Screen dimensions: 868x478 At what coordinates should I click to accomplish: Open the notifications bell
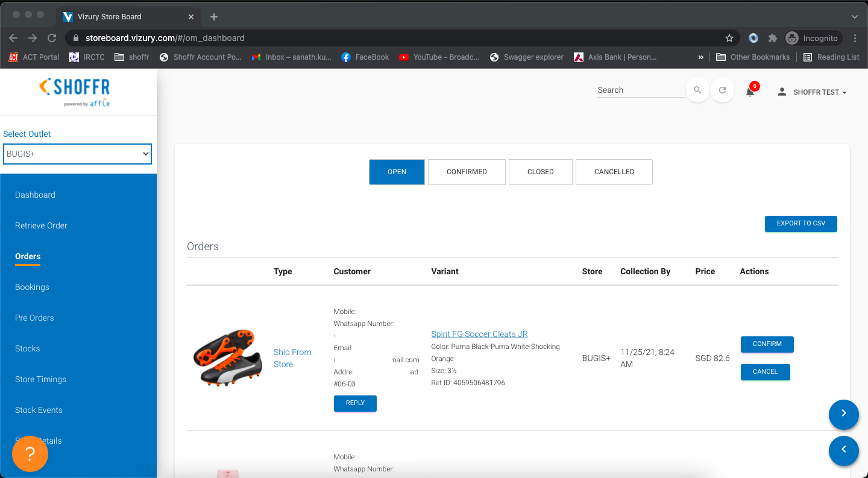coord(750,92)
